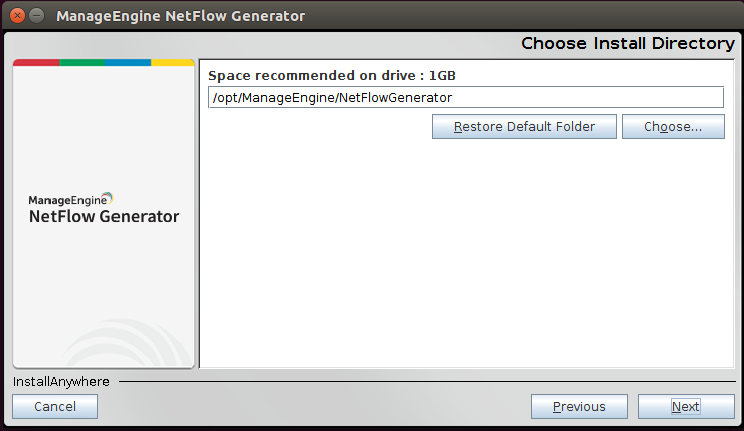Click the Space recommended on drive label
The width and height of the screenshot is (744, 431).
coord(332,75)
